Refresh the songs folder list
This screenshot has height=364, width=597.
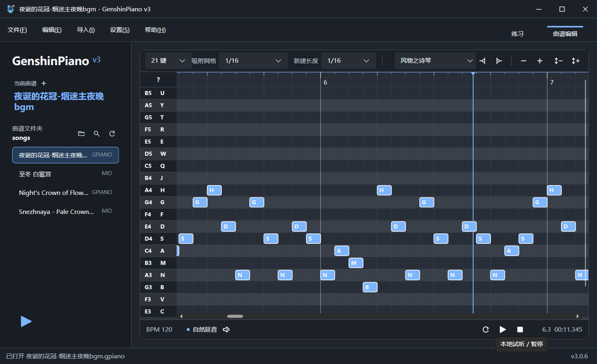pos(112,133)
